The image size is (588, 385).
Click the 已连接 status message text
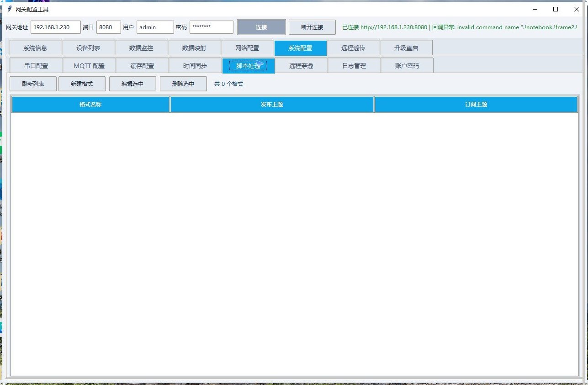pos(460,27)
